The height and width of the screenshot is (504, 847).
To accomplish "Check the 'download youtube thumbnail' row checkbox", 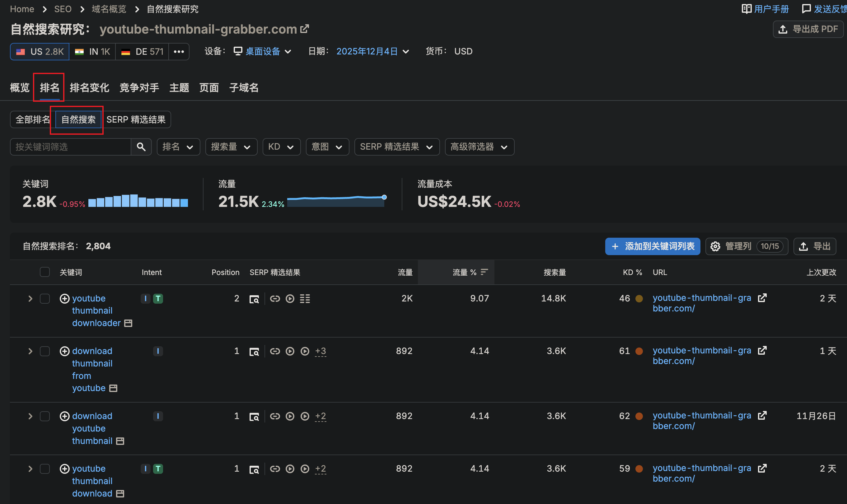I will point(45,416).
